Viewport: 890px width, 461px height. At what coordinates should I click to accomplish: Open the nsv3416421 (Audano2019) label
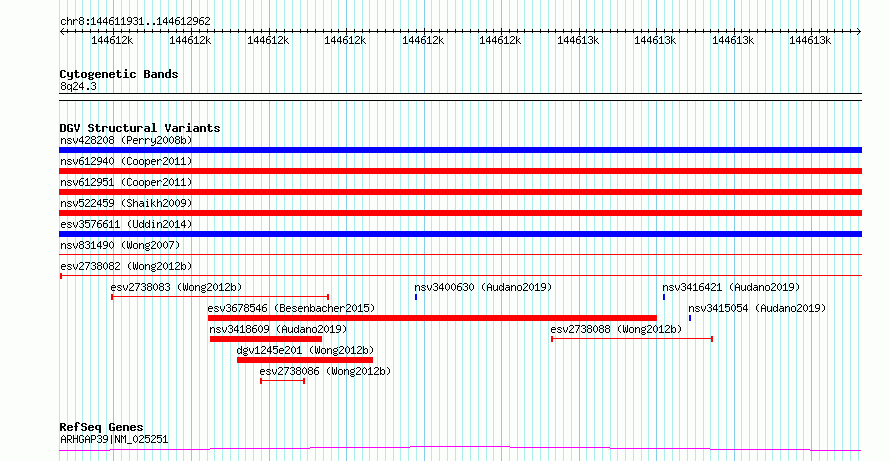[x=731, y=287]
